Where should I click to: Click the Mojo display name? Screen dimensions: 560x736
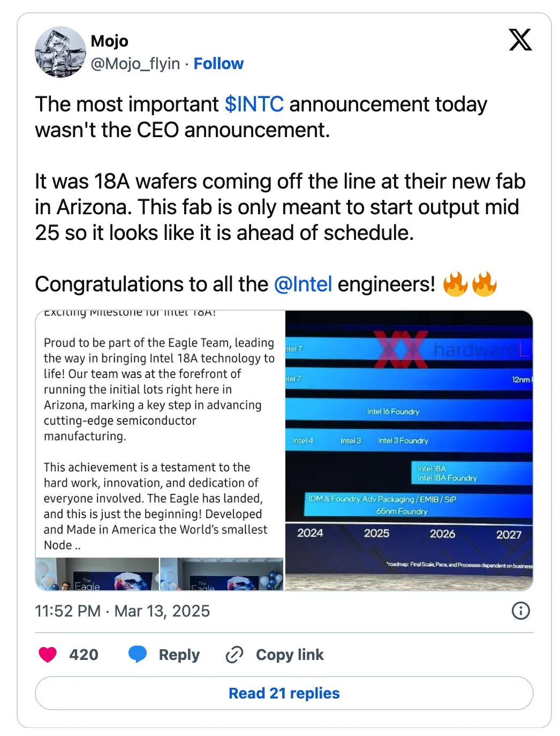[109, 41]
